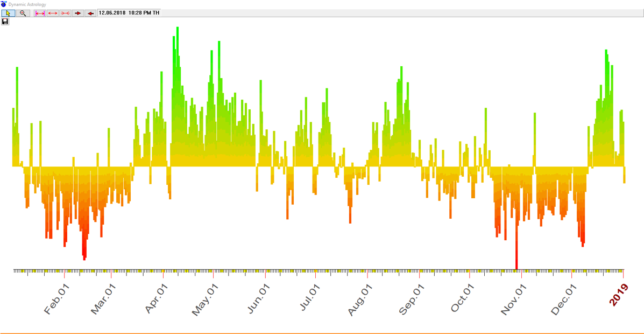Select the Apr.01 date marker
The width and height of the screenshot is (644, 334).
157,299
